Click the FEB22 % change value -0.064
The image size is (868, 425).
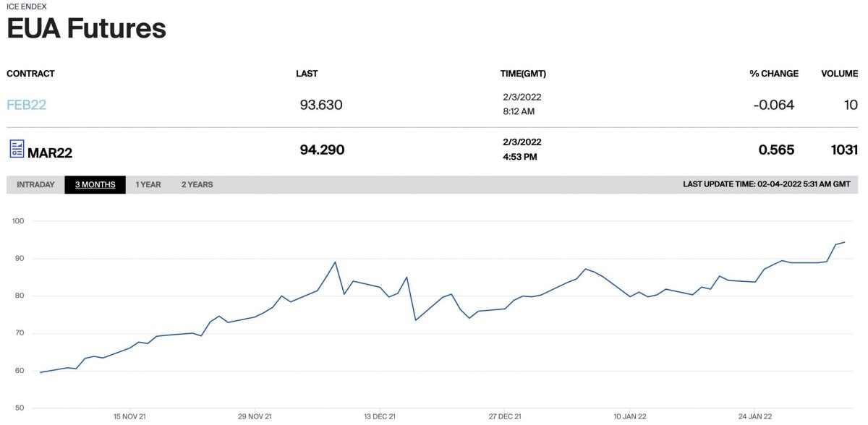pos(773,105)
